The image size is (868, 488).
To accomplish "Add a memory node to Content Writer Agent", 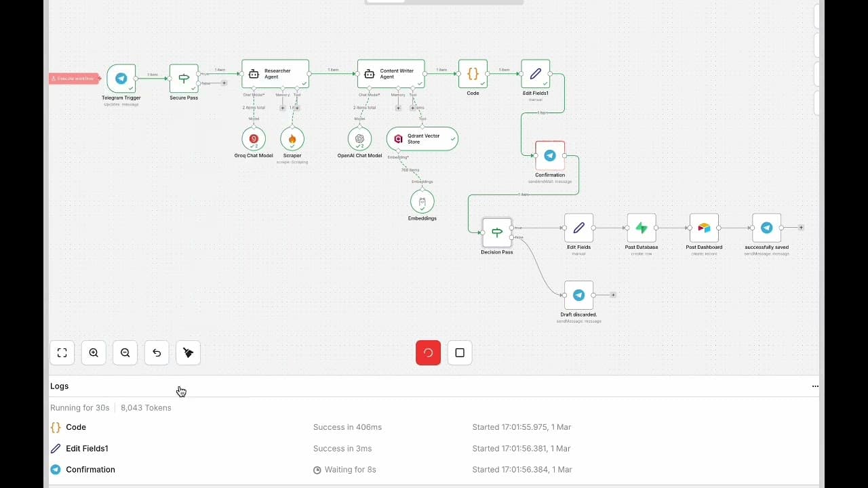I will pyautogui.click(x=398, y=108).
